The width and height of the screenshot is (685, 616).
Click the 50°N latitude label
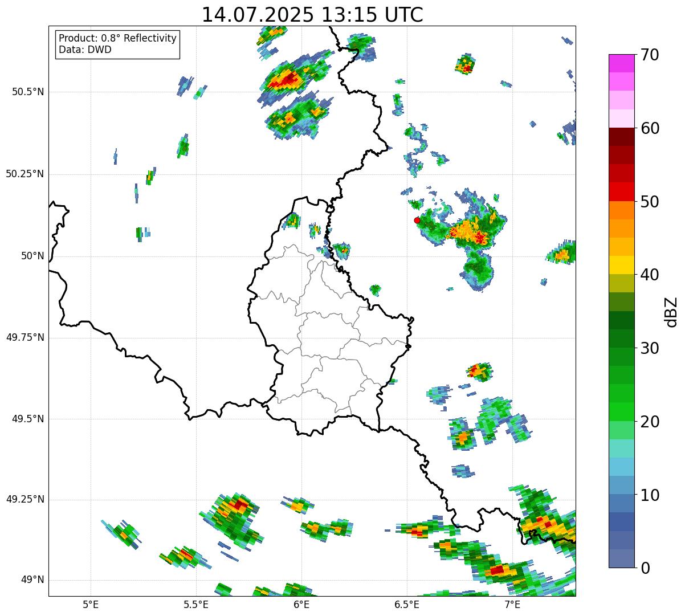(x=32, y=256)
